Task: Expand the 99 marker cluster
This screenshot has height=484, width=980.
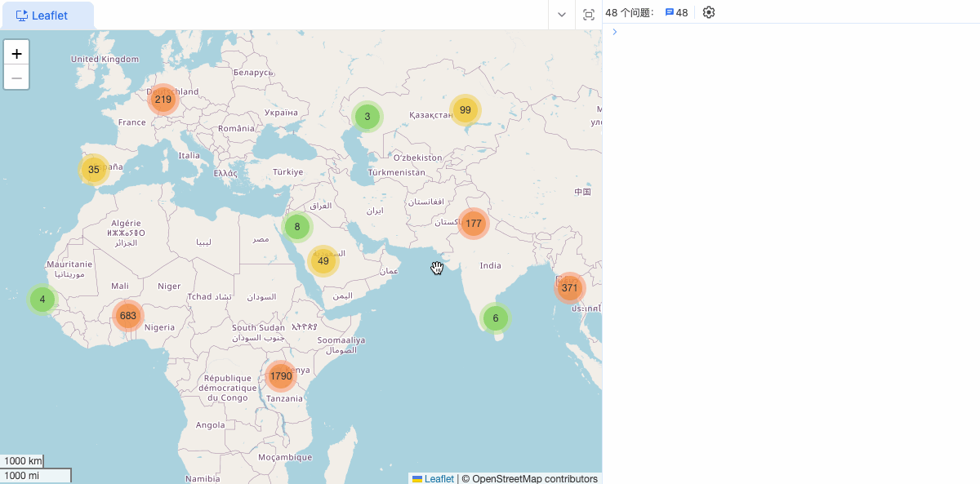Action: (x=465, y=109)
